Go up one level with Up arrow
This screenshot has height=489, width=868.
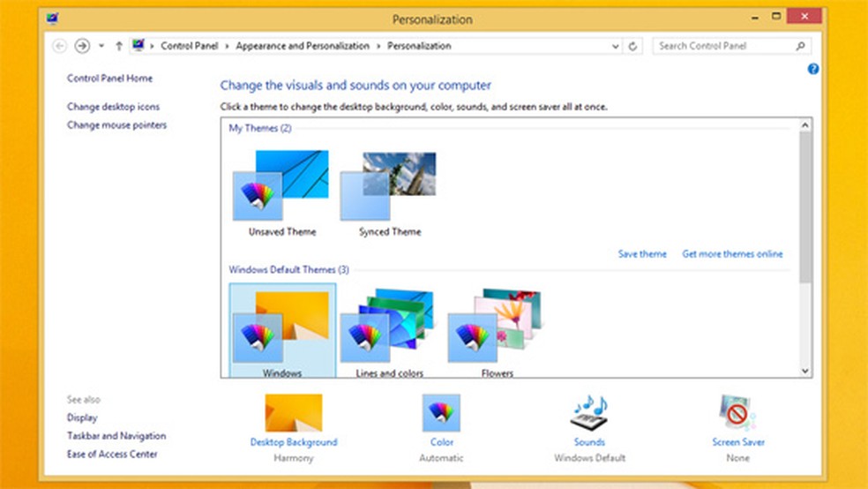pyautogui.click(x=118, y=46)
